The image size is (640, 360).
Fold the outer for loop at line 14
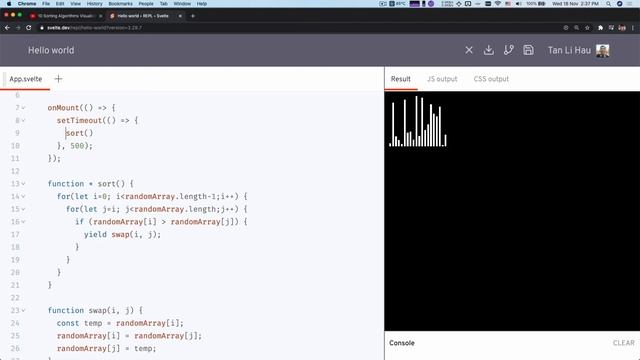(24, 196)
